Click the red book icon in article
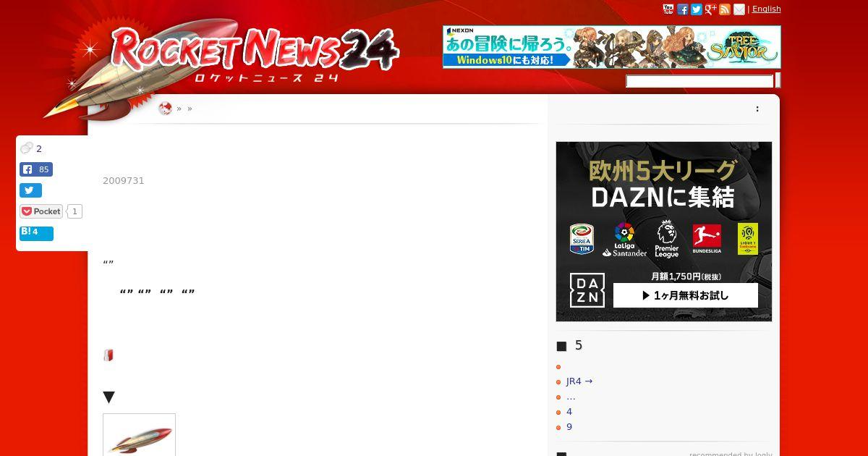The image size is (868, 456). click(109, 355)
